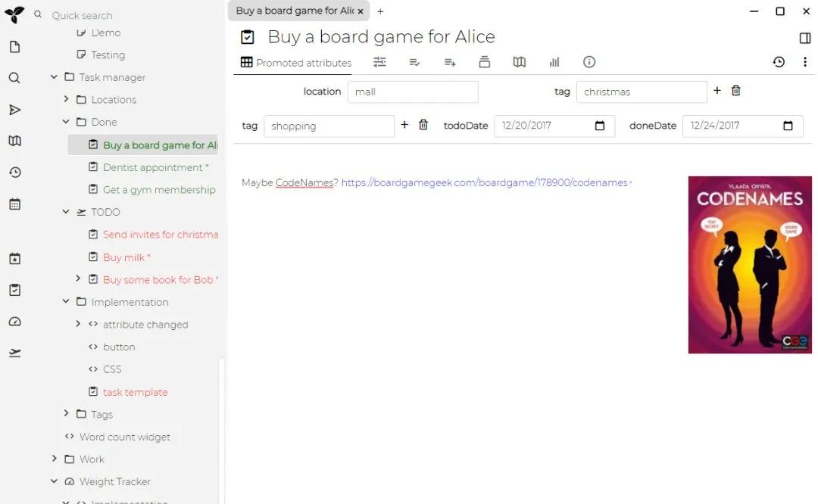Select Promoted attributes tab

click(296, 63)
